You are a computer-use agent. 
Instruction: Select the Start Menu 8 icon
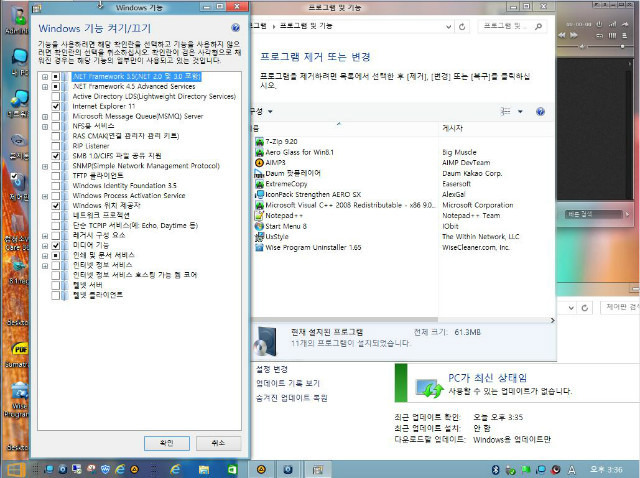259,226
